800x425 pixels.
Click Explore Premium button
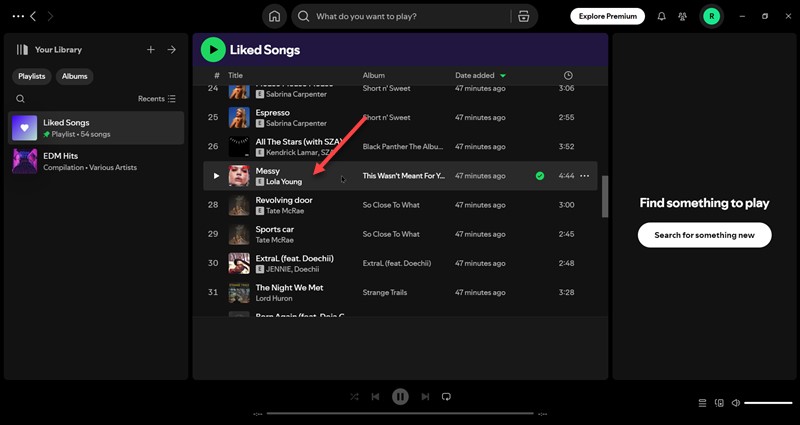coord(607,16)
